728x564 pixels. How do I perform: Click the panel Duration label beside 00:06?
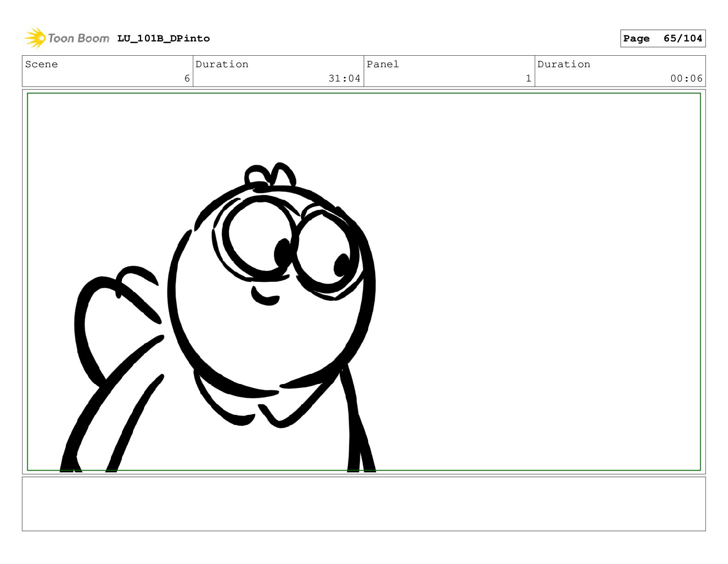click(x=564, y=64)
